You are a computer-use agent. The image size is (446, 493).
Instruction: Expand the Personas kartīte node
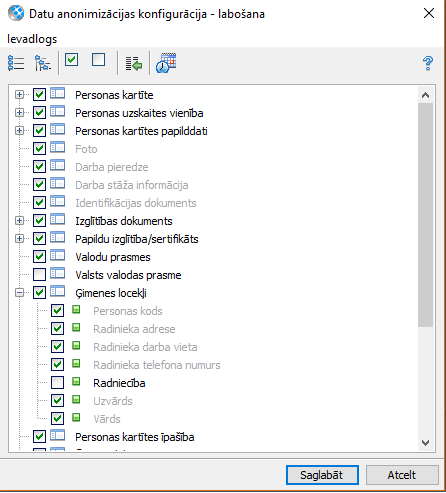click(19, 95)
